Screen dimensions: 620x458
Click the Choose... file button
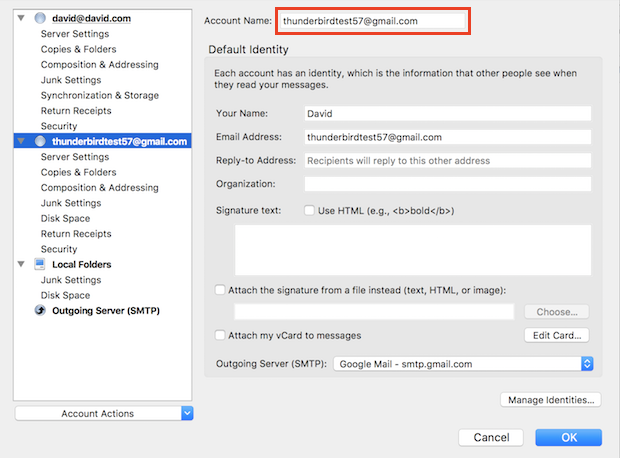557,312
